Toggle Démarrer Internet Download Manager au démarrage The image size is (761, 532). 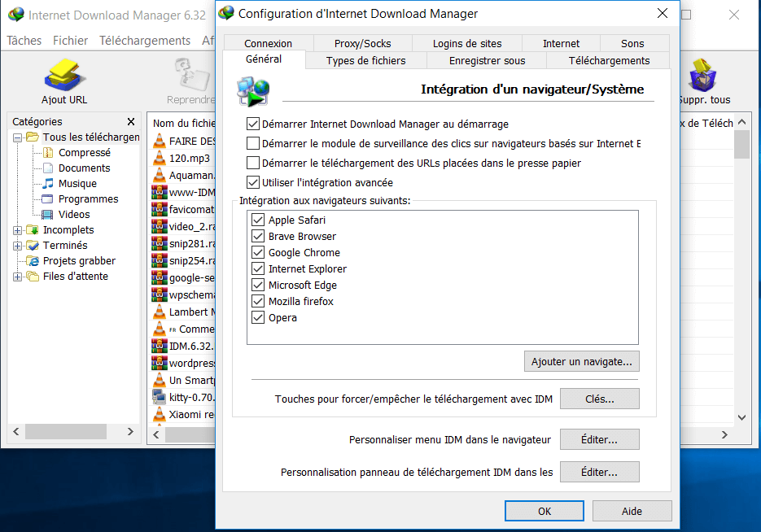[x=253, y=124]
